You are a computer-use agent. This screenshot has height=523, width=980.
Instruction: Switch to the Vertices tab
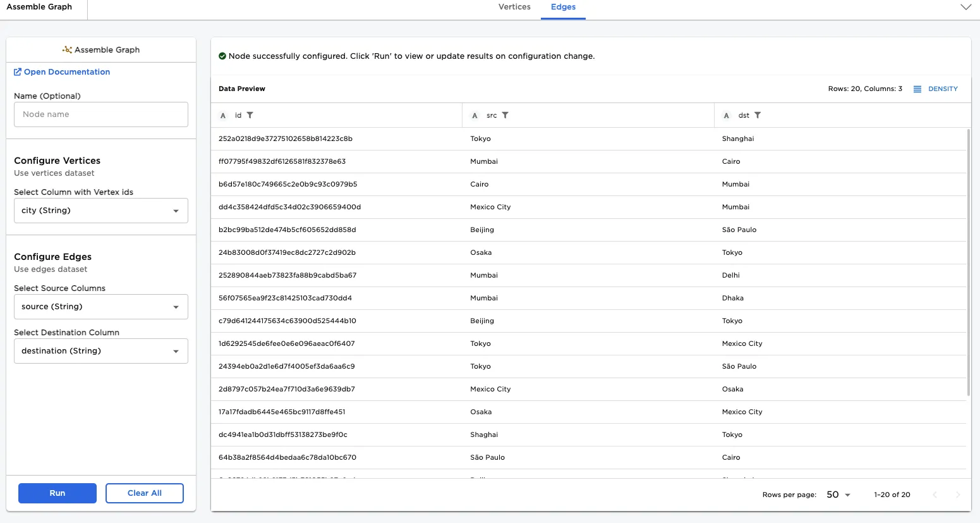tap(514, 7)
